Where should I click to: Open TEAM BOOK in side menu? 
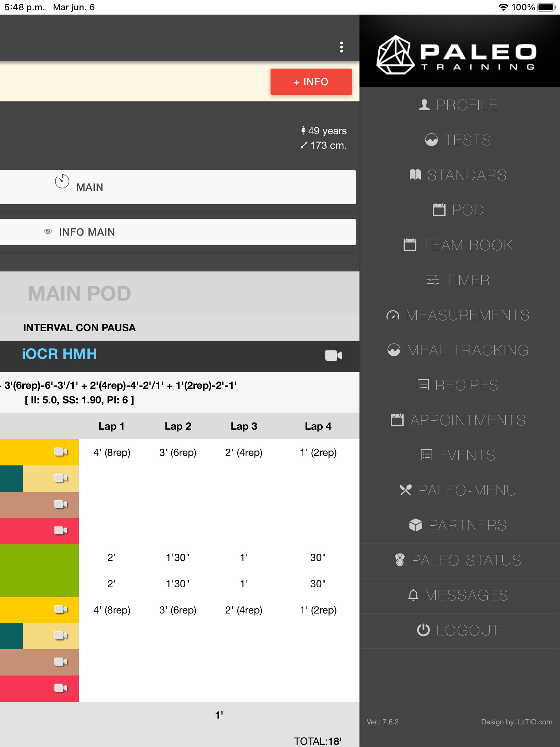(x=460, y=245)
